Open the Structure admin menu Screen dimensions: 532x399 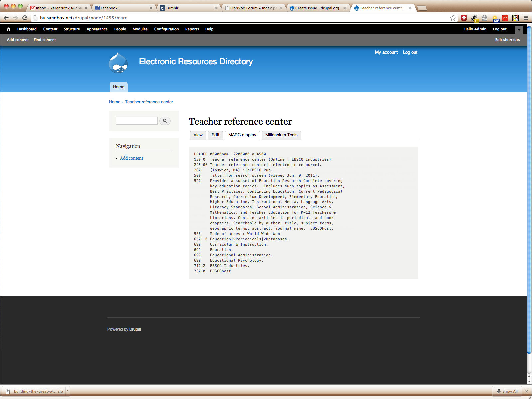point(72,29)
